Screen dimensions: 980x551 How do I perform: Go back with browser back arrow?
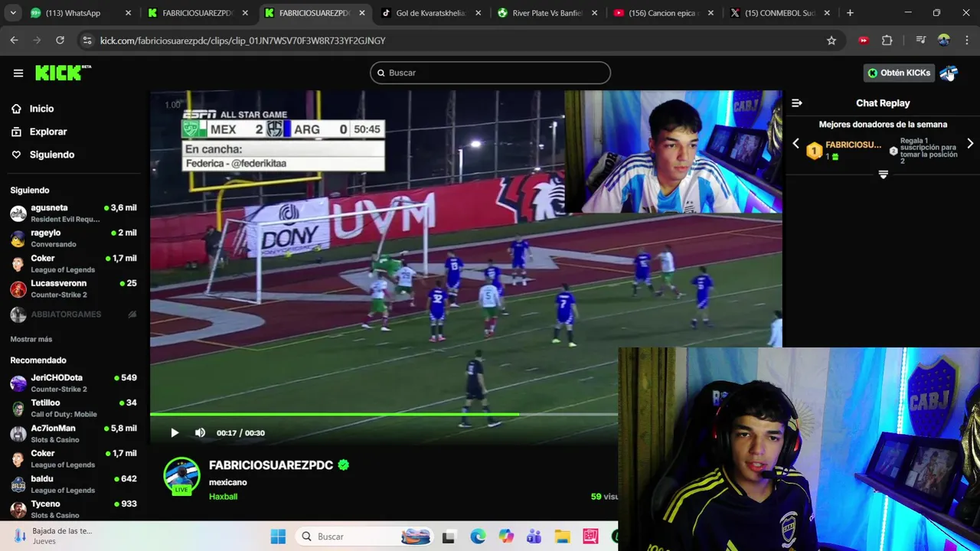tap(14, 41)
